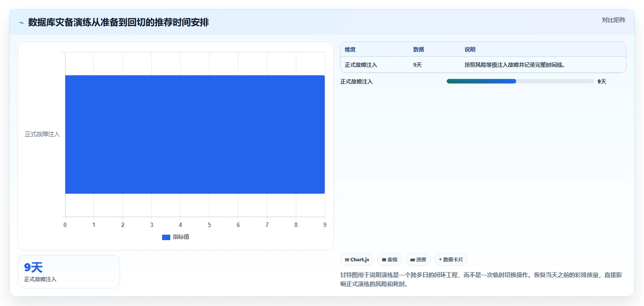
Task: Open the 对比矩阵 link in header
Action: [614, 20]
